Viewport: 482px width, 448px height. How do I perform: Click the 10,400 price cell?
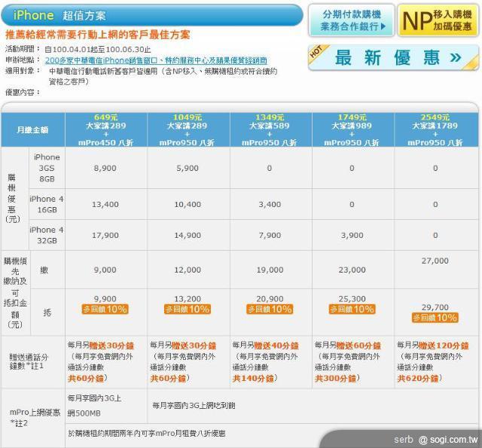(x=188, y=204)
